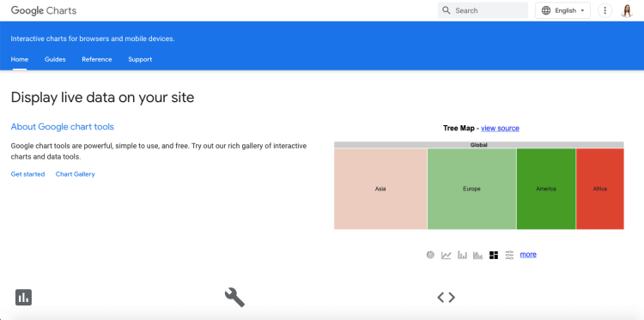
Task: Open the Guides tab
Action: tap(55, 59)
